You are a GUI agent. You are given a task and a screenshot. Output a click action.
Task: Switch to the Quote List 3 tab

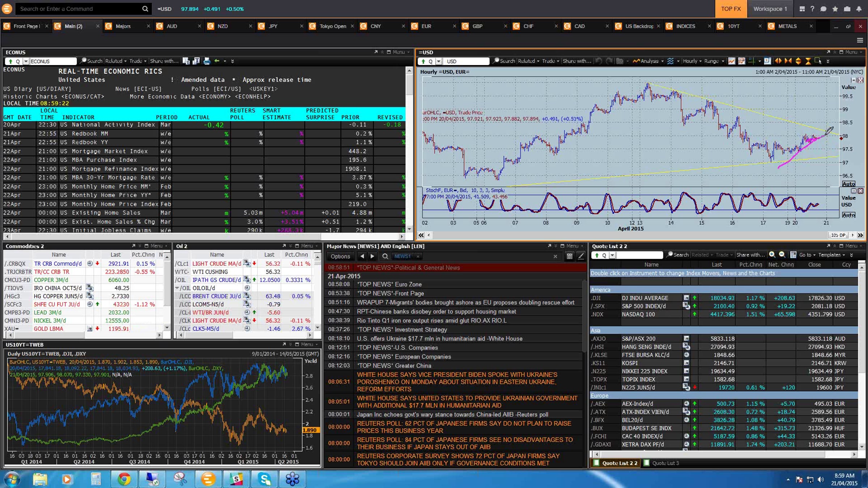(665, 463)
